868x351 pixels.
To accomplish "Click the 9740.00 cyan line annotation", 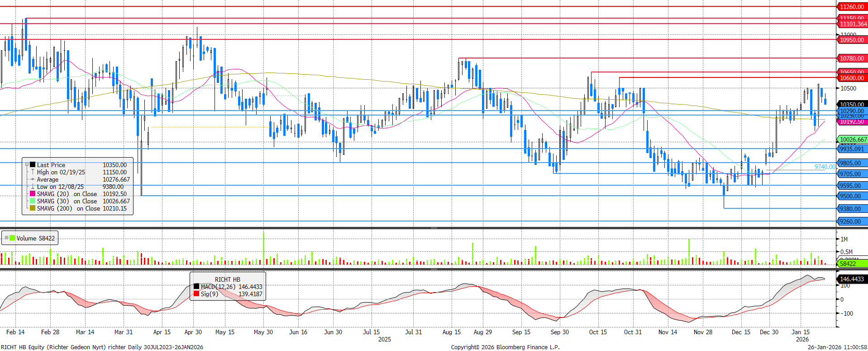I will click(825, 167).
